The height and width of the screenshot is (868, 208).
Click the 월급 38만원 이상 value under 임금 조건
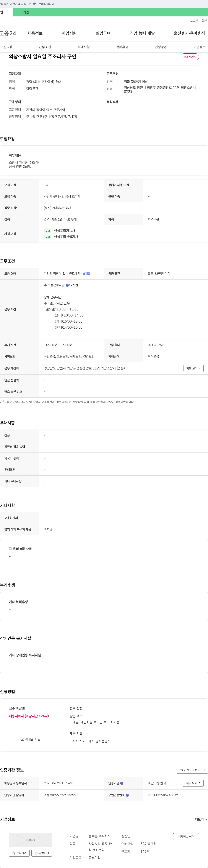[x=159, y=274]
